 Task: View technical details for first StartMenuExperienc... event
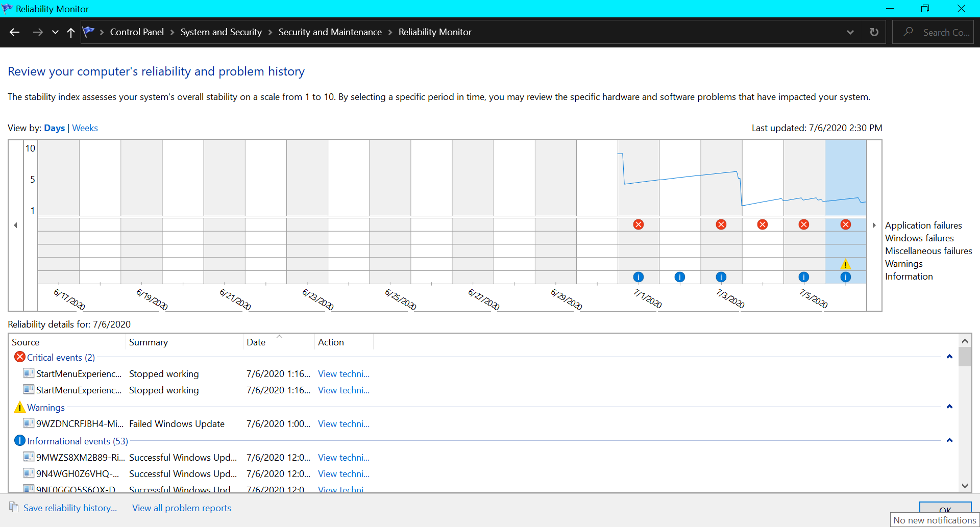(x=344, y=374)
